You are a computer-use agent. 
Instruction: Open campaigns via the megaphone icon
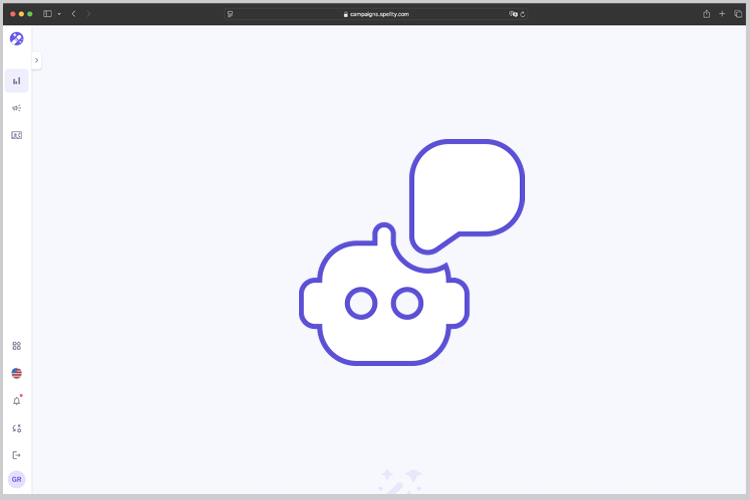(16, 108)
